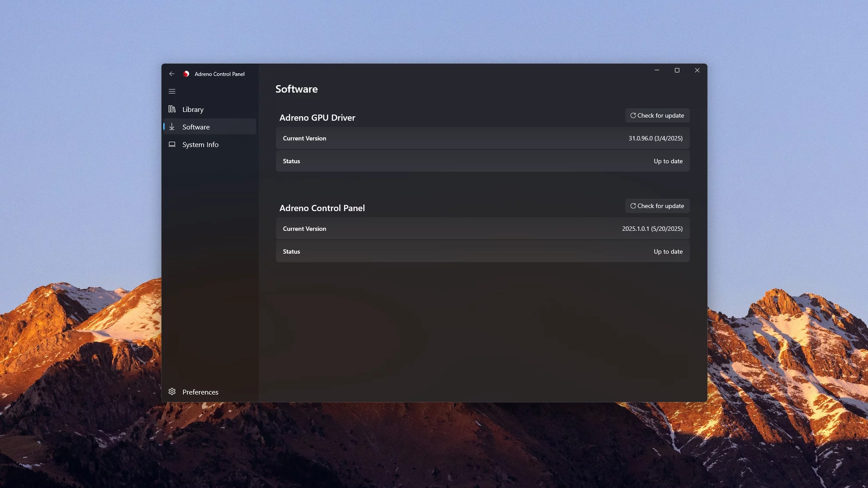Image resolution: width=868 pixels, height=488 pixels.
Task: Click the System Info laptop icon
Action: [172, 144]
